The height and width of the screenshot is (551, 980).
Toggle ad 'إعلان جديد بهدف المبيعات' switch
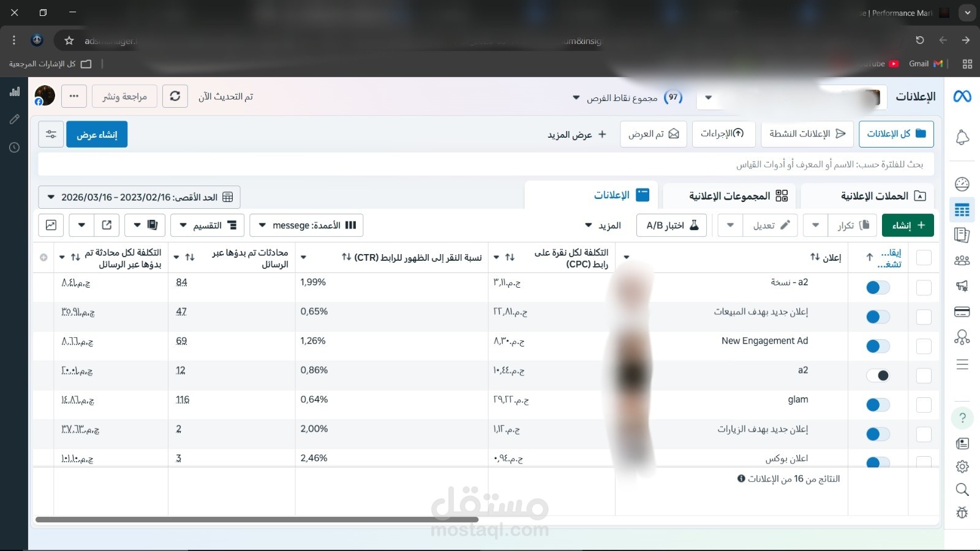coord(878,317)
